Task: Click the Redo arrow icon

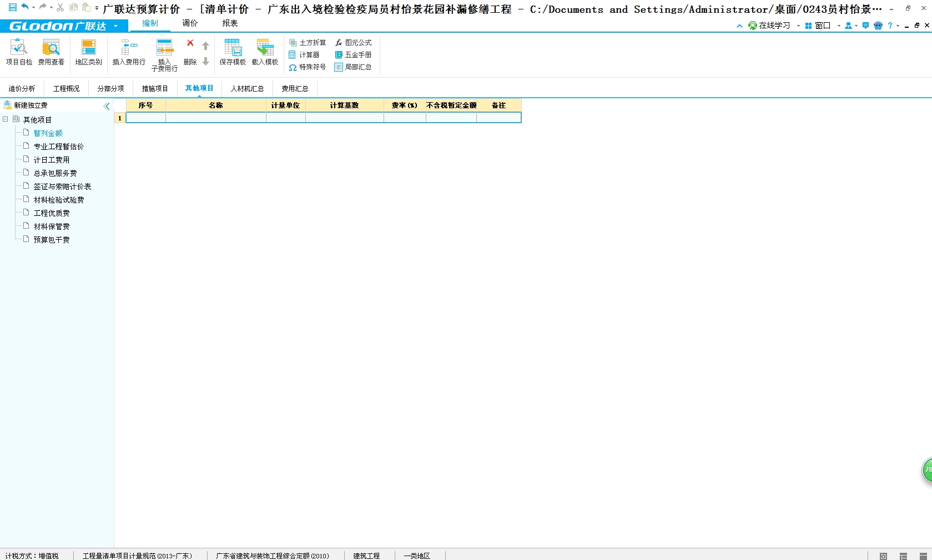Action: tap(42, 7)
